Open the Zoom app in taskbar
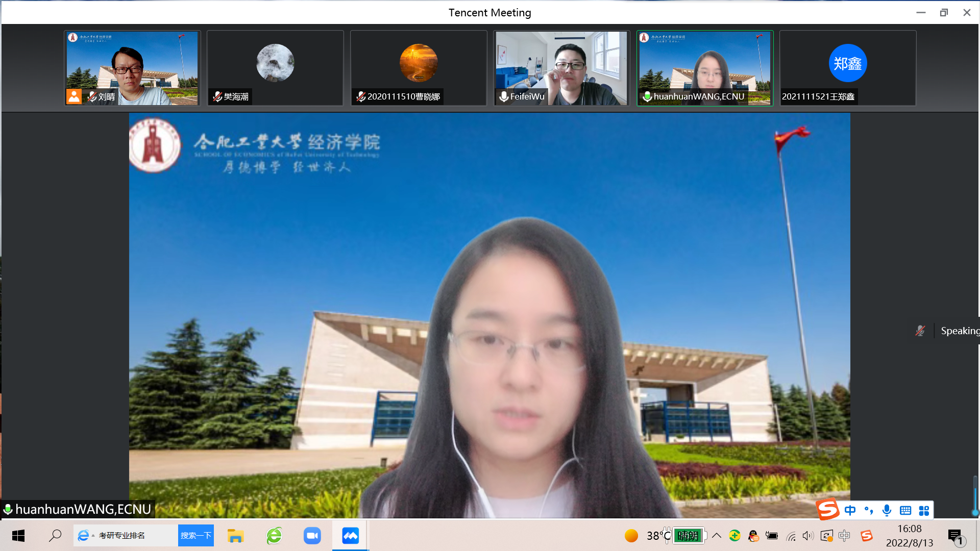This screenshot has width=980, height=551. [312, 536]
